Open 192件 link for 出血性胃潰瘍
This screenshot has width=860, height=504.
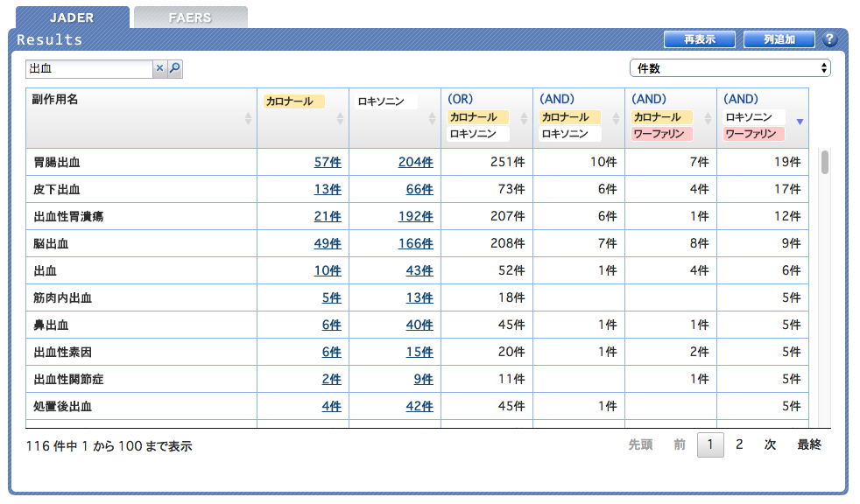click(x=416, y=216)
